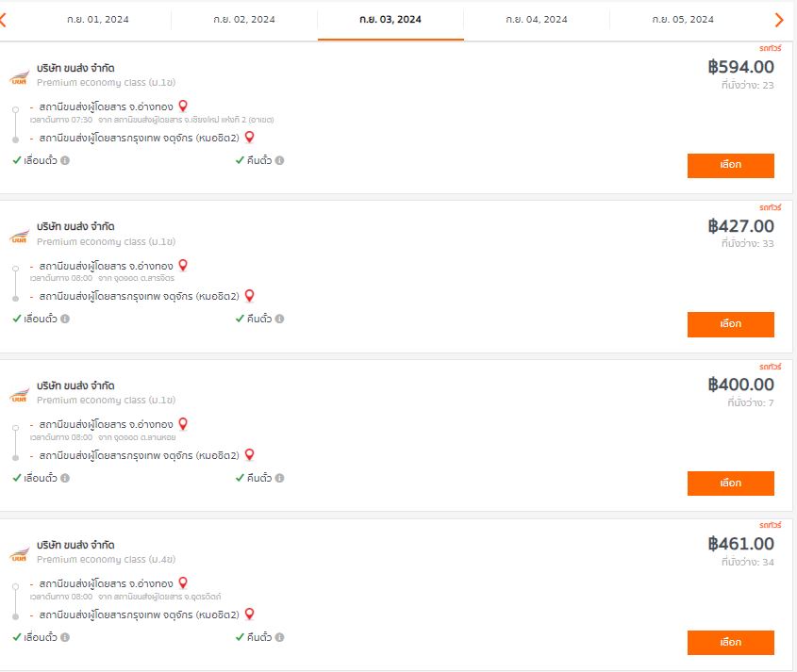797x672 pixels.
Task: Switch to ก.ย. 04, 2024 date tab
Action: click(x=537, y=20)
